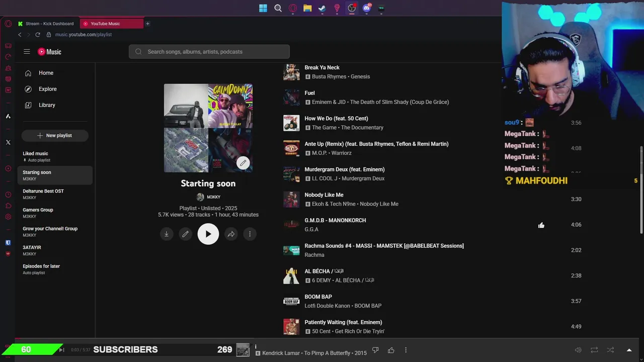
Task: Like the currently playing song
Action: pos(391,350)
